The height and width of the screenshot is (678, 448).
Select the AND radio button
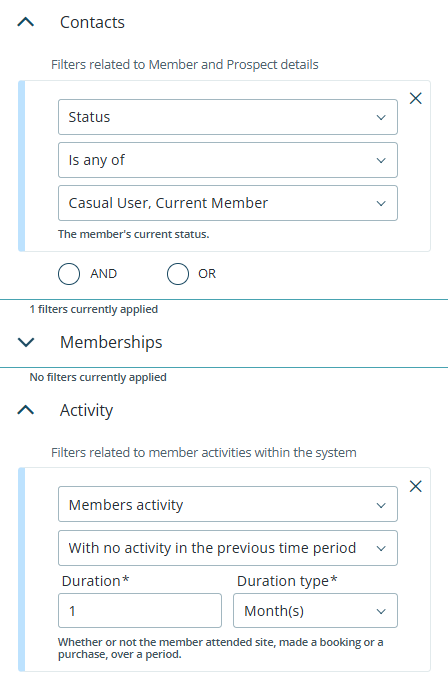click(69, 274)
